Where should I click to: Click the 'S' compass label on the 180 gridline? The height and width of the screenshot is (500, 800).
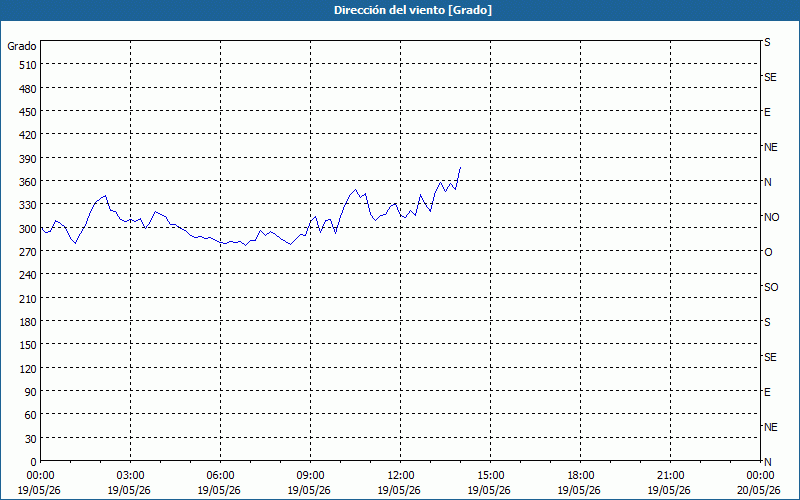click(767, 322)
